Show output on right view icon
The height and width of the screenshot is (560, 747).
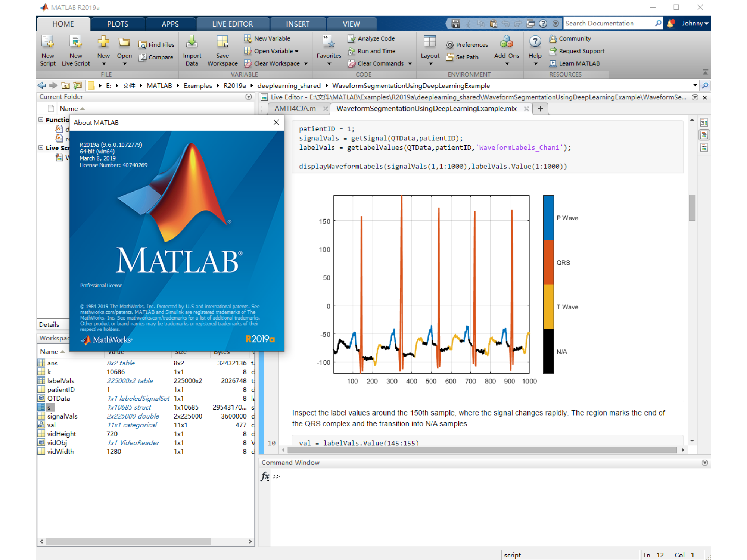tap(704, 122)
